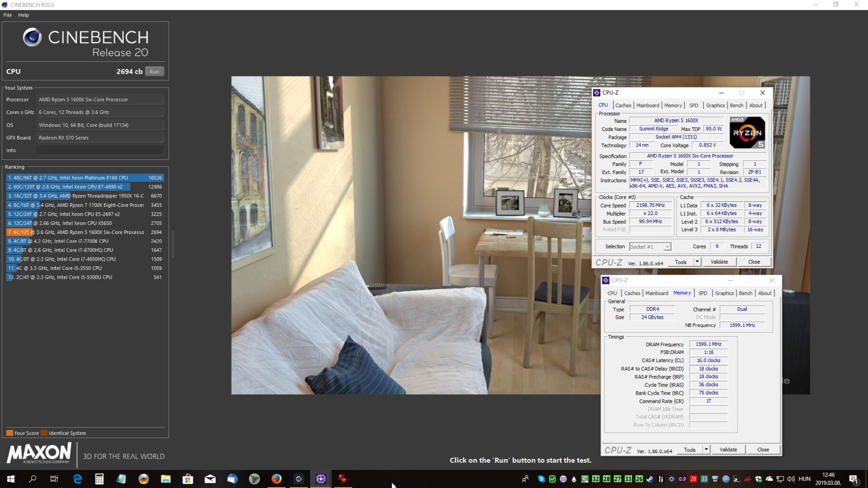Open the Help menu in Cinebench

[23, 15]
